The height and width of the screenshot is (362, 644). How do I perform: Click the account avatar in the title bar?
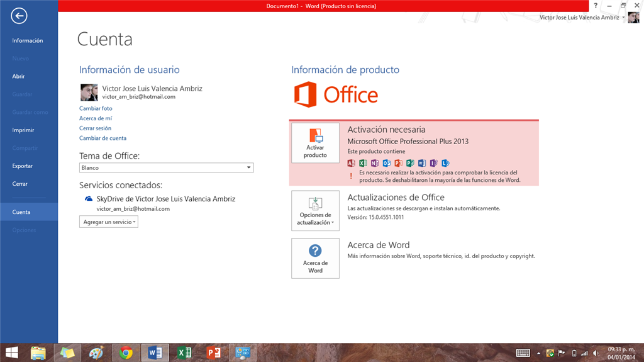click(633, 17)
